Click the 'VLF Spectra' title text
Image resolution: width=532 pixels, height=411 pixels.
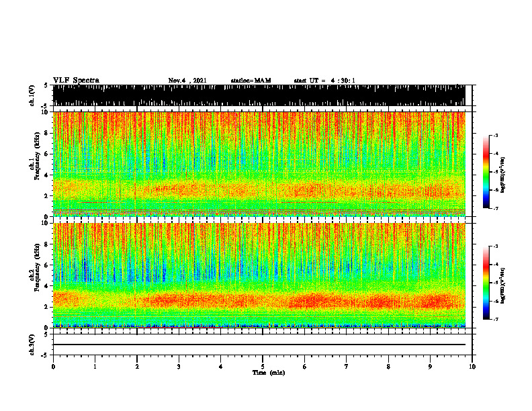tap(76, 81)
